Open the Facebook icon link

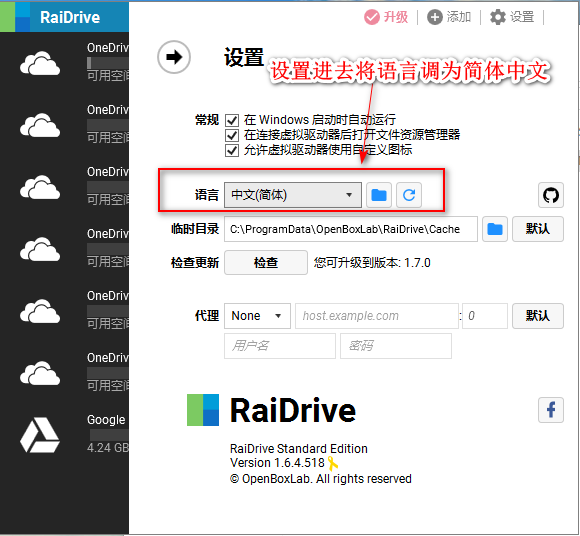(551, 410)
